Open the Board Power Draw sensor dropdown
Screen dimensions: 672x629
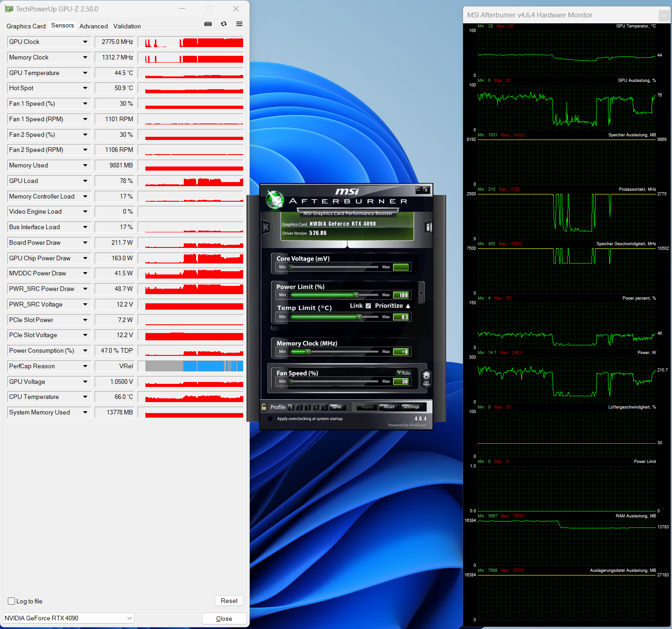(85, 242)
